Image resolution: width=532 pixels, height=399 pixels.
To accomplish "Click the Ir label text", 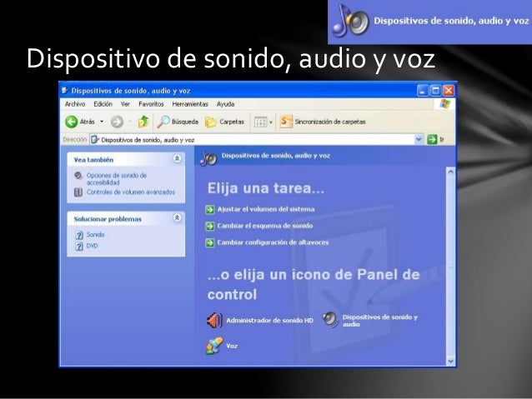I will pyautogui.click(x=442, y=139).
